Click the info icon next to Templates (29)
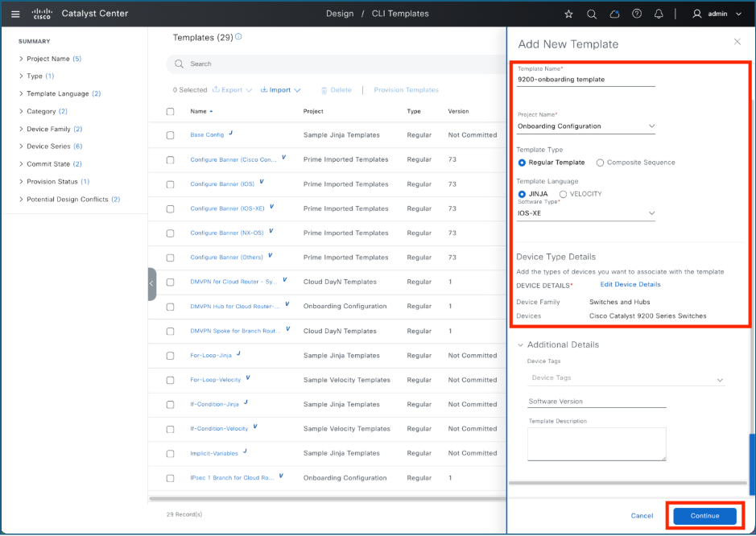 tap(238, 37)
